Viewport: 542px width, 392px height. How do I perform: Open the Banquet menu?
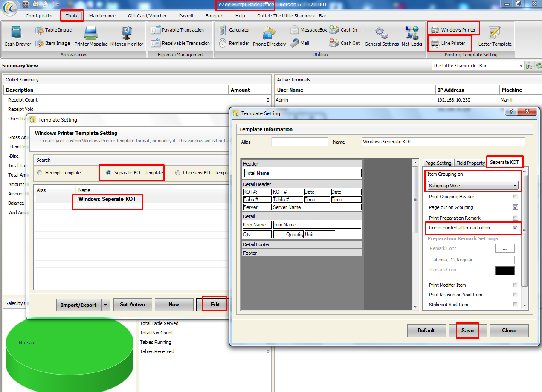(x=214, y=16)
